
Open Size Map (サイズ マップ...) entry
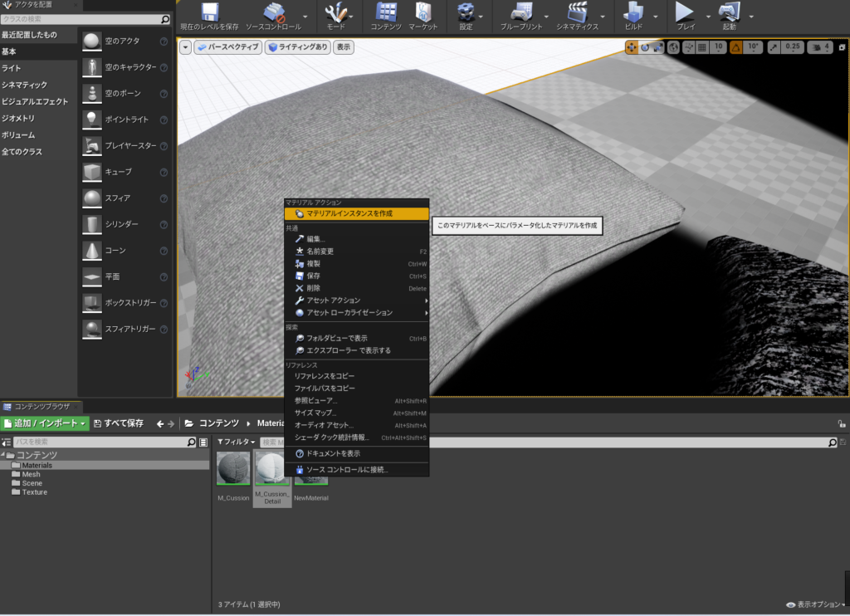357,413
